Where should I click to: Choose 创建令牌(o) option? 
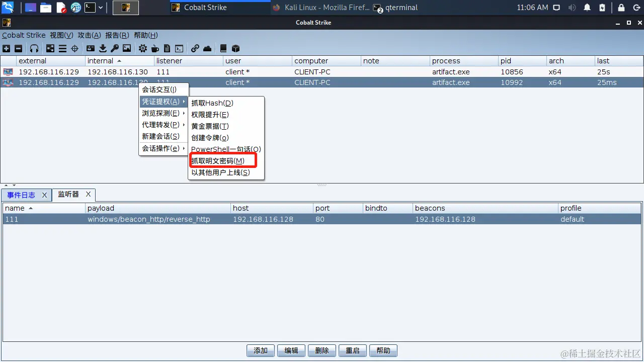[226, 138]
